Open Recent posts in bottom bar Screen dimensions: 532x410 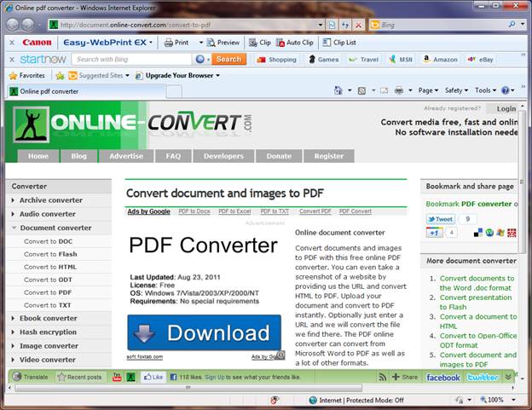click(80, 377)
